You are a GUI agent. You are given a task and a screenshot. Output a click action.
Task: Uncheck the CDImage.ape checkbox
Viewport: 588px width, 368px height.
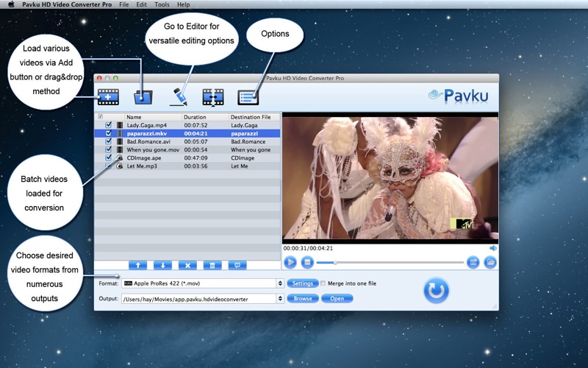coord(108,158)
